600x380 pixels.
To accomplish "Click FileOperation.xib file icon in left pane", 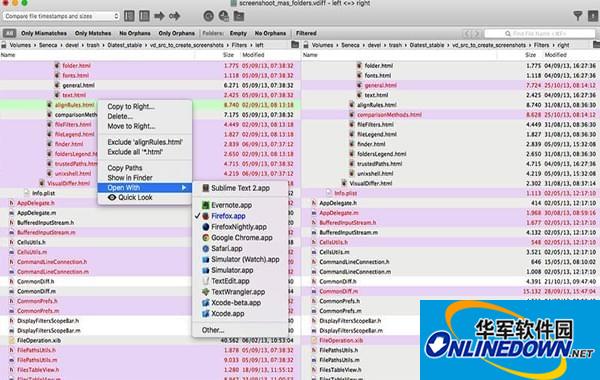I will [11, 340].
